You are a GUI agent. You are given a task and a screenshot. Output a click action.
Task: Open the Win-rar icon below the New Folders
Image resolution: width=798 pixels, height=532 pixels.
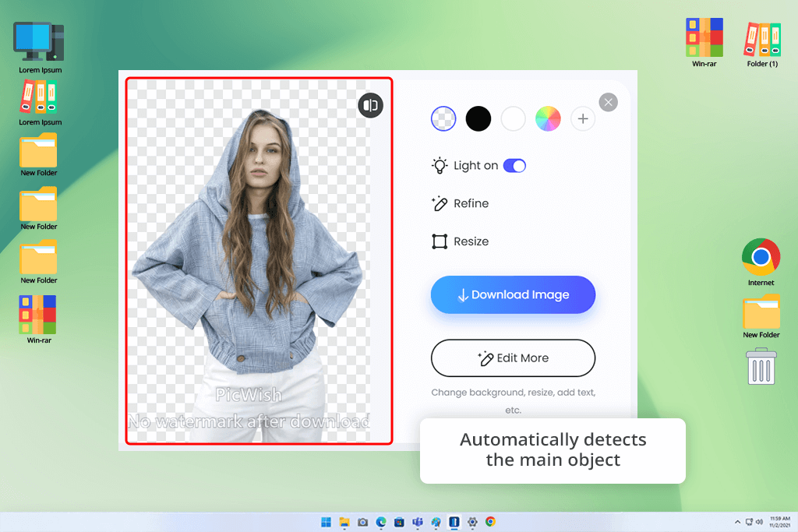click(x=39, y=320)
